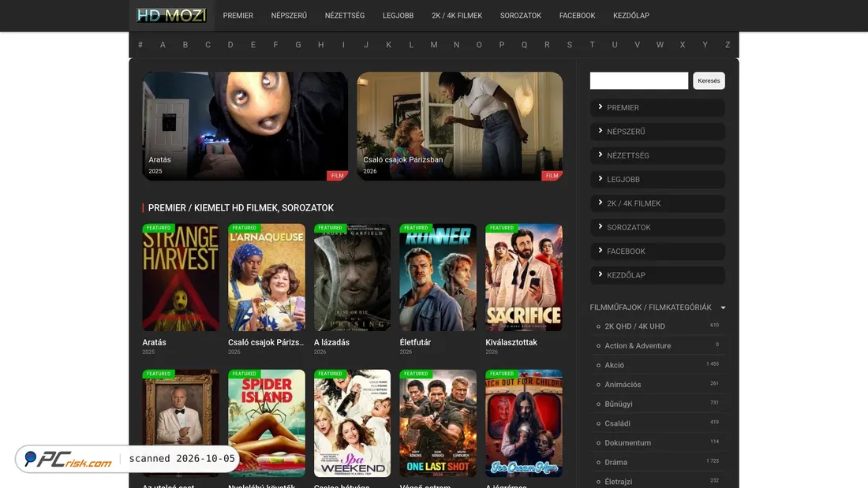Go to NÉZETTSÉG in the top navigation

(x=345, y=16)
